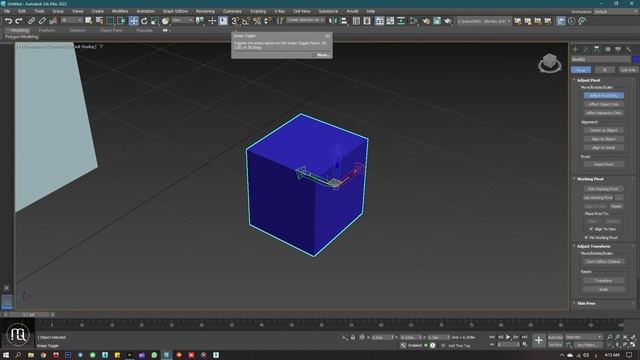Open the Create command panel tab
This screenshot has width=640, height=360.
[x=576, y=49]
